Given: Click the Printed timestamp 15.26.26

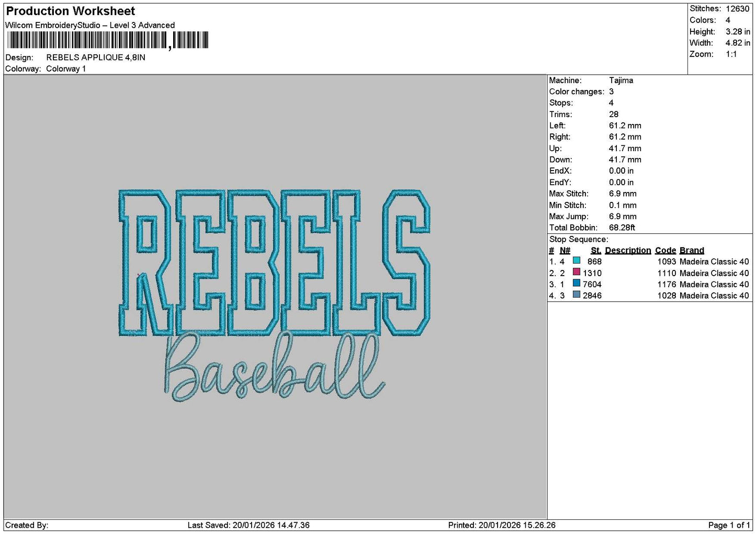Looking at the screenshot, I should pos(538,525).
